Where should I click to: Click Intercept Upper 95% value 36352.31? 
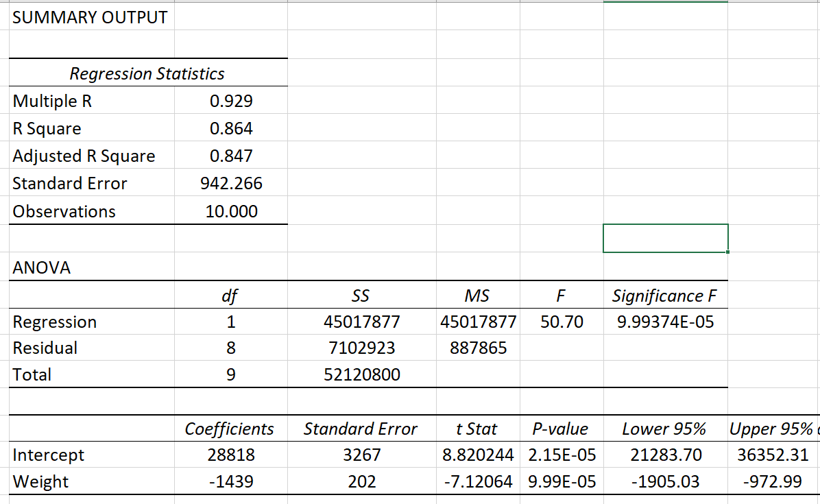click(x=773, y=455)
